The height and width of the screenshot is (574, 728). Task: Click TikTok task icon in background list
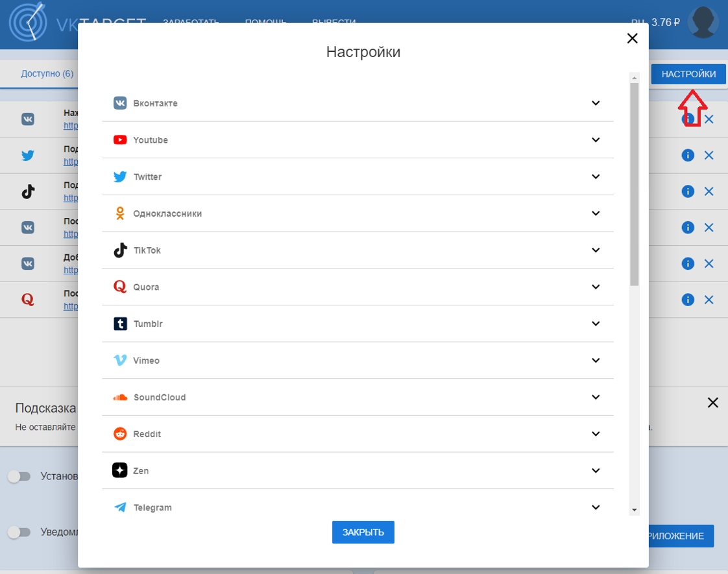point(28,191)
